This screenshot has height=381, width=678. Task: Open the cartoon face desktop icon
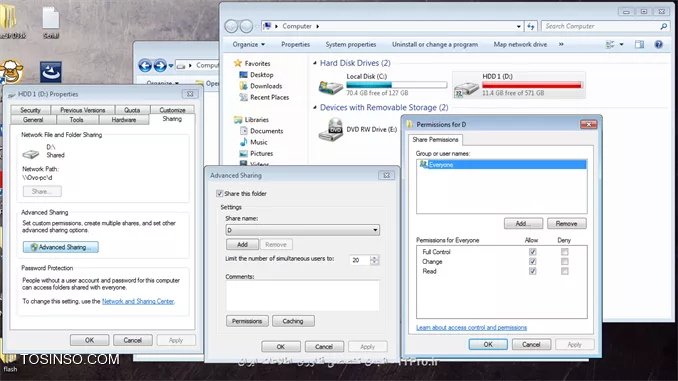[x=11, y=72]
